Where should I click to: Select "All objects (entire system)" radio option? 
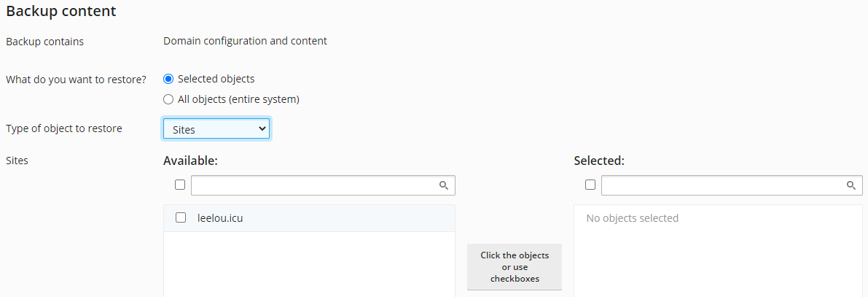pyautogui.click(x=168, y=99)
